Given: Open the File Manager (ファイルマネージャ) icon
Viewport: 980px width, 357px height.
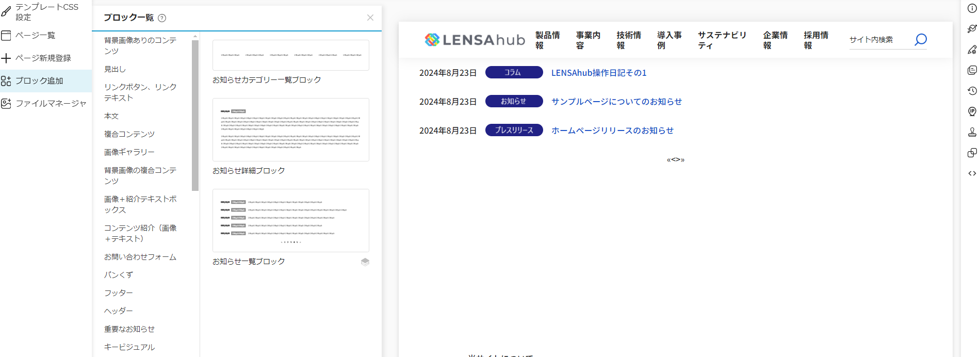Looking at the screenshot, I should 6,103.
